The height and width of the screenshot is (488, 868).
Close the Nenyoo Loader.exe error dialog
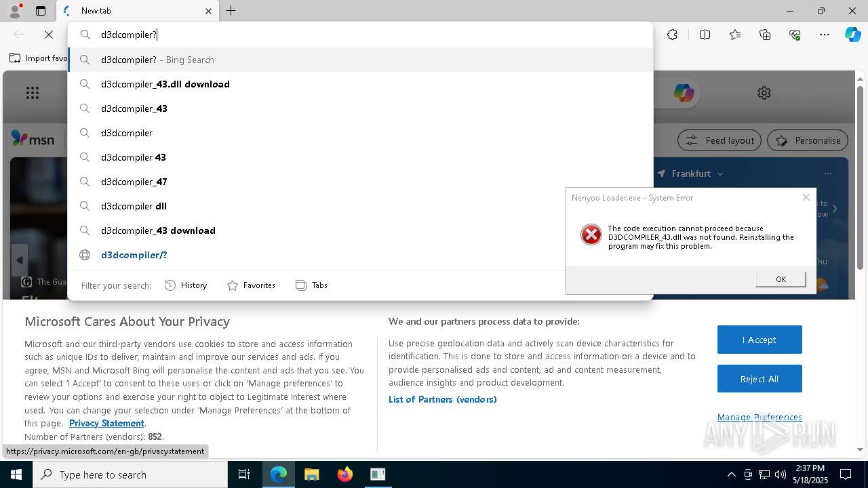pyautogui.click(x=806, y=197)
